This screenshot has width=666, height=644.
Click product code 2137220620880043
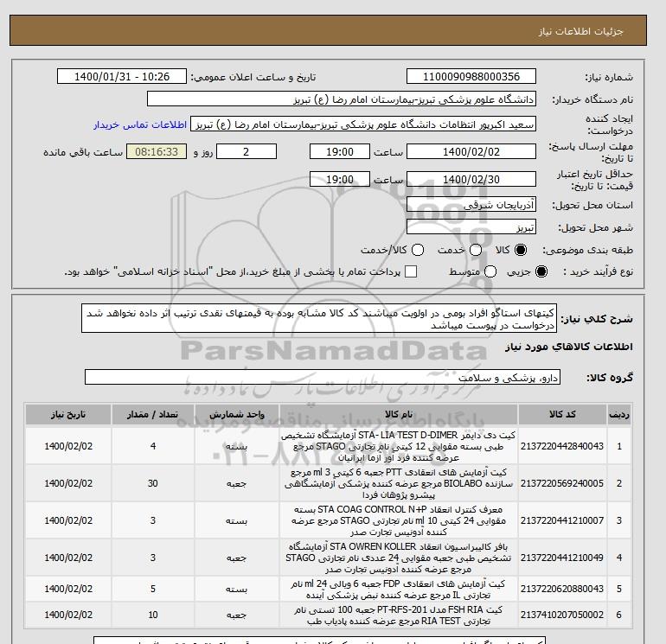click(562, 589)
